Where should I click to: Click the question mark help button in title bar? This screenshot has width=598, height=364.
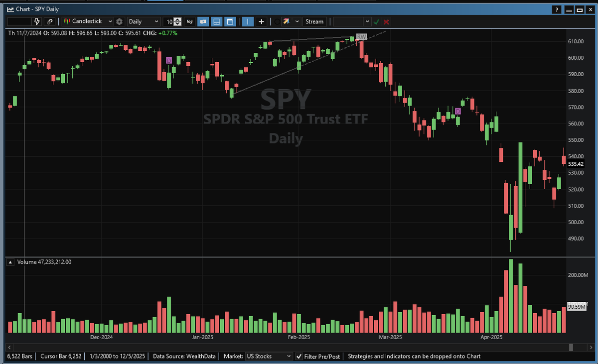click(557, 9)
